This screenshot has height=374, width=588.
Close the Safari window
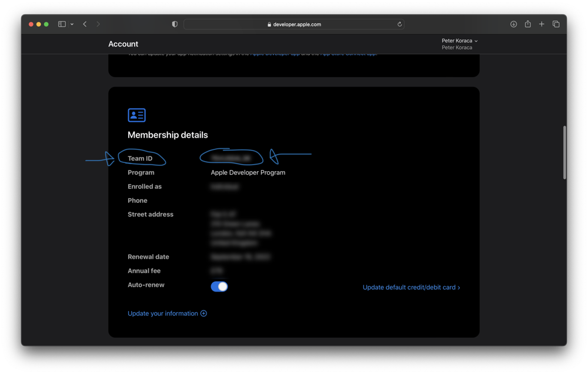[31, 24]
